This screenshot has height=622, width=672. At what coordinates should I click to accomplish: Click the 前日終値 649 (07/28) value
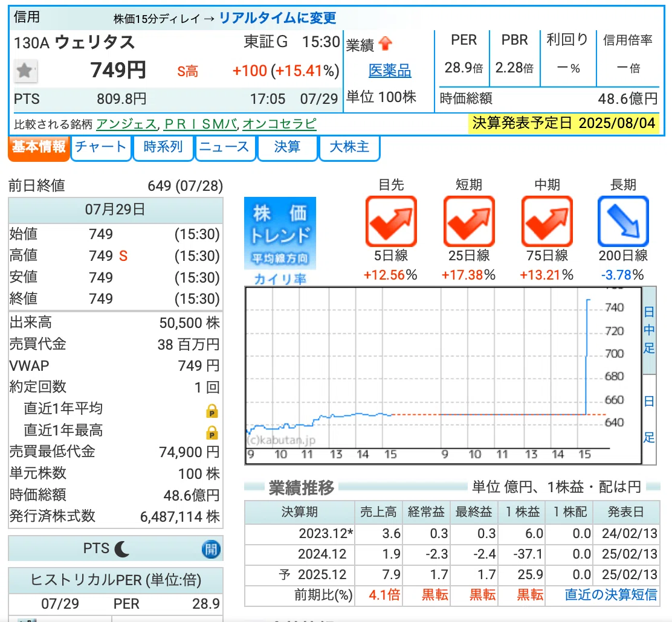pyautogui.click(x=185, y=186)
